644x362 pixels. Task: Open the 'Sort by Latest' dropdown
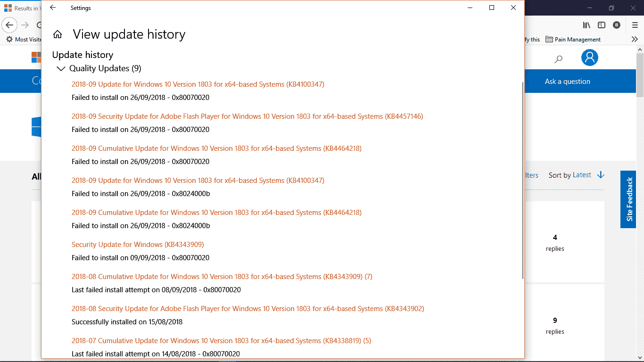click(570, 175)
